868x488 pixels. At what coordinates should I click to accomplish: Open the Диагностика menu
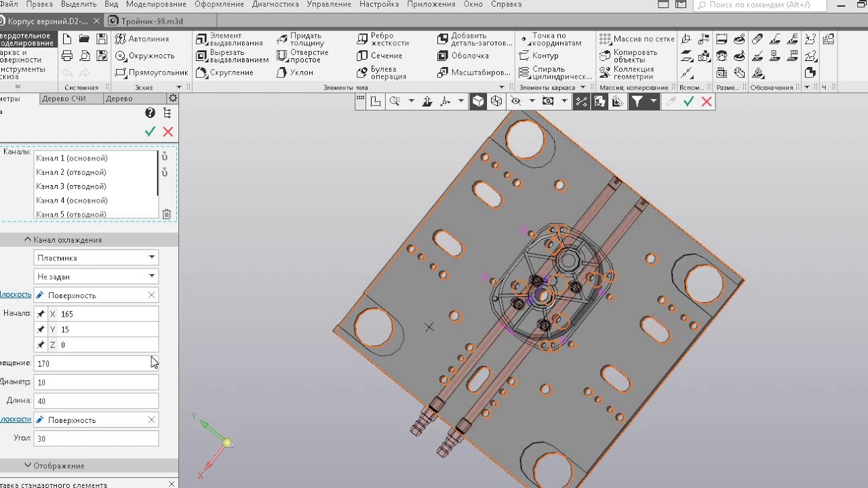pyautogui.click(x=275, y=4)
